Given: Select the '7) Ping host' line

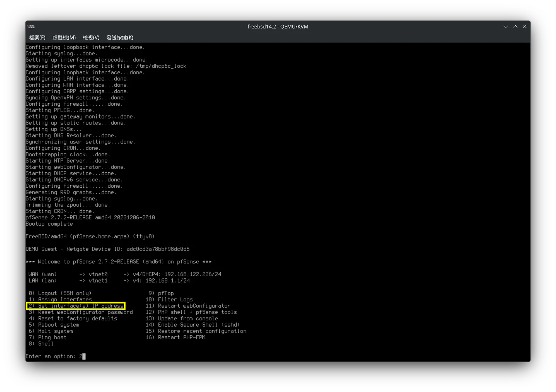Looking at the screenshot, I should (x=48, y=337).
